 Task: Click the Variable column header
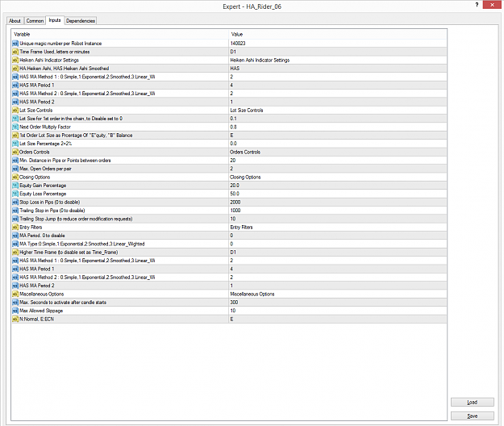pyautogui.click(x=119, y=34)
